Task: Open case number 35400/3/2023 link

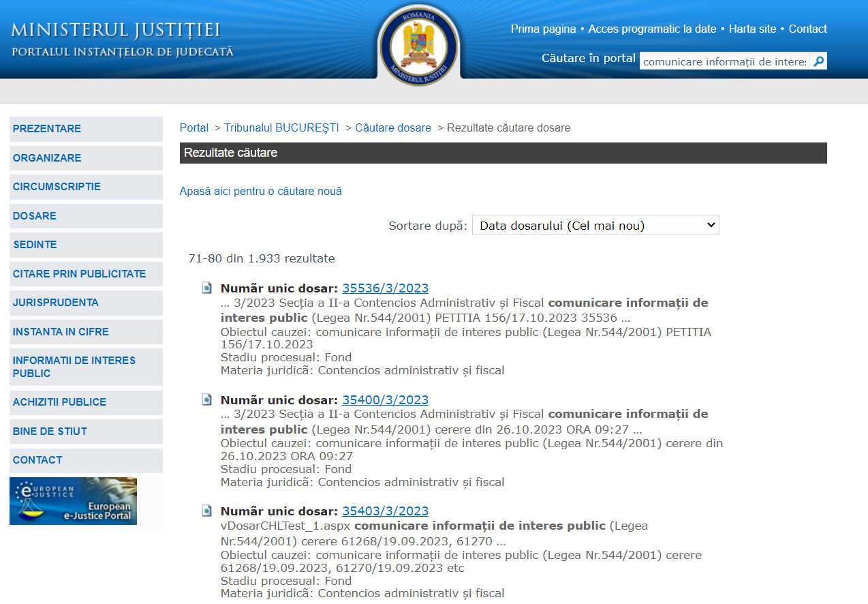Action: click(386, 400)
